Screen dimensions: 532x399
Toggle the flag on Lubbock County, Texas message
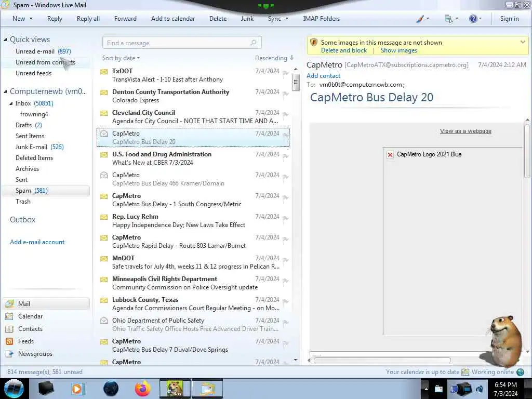(285, 302)
